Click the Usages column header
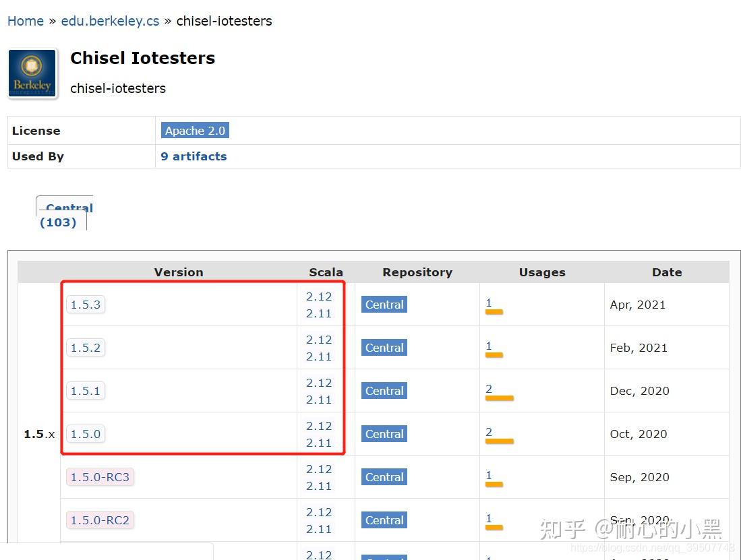Screen dimensions: 741x560 click(542, 272)
